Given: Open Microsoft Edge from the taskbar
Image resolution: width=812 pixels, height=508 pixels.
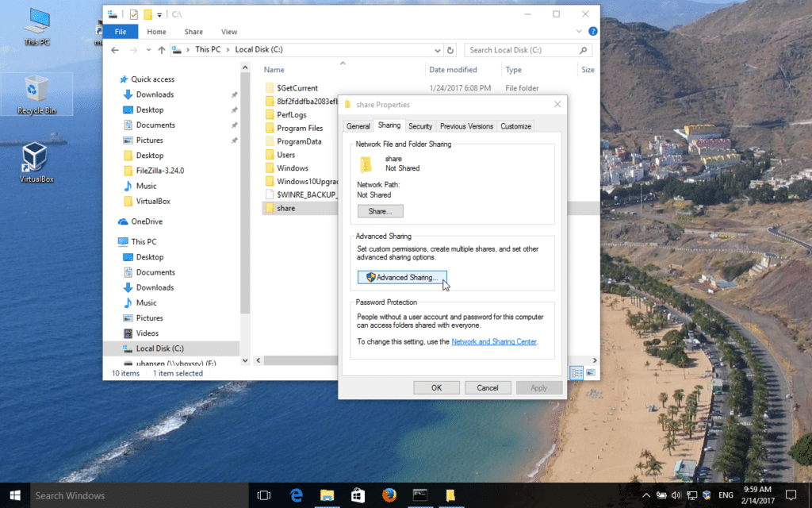Looking at the screenshot, I should 296,495.
